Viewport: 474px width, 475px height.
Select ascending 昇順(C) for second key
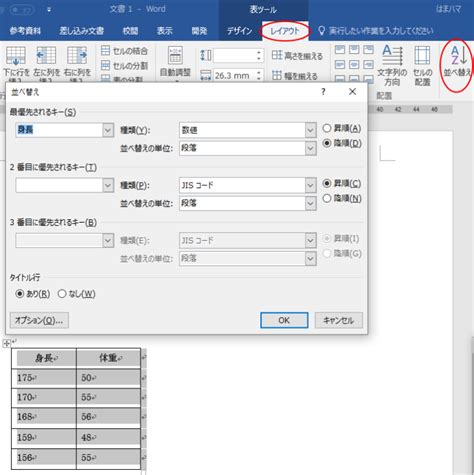click(x=327, y=183)
